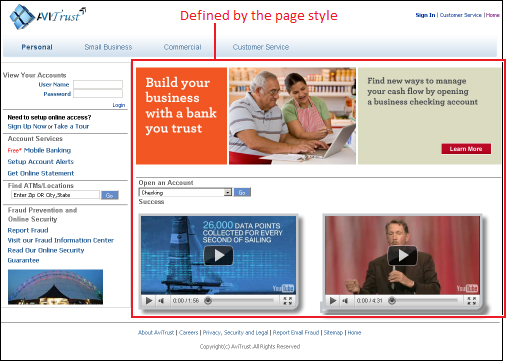This screenshot has height=362, width=506.
Task: Click the Open an Account heading
Action: tap(166, 183)
